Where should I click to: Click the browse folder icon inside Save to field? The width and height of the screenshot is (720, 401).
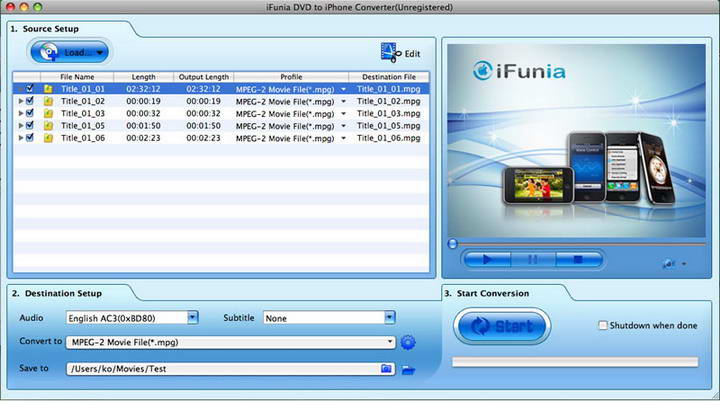pyautogui.click(x=386, y=368)
